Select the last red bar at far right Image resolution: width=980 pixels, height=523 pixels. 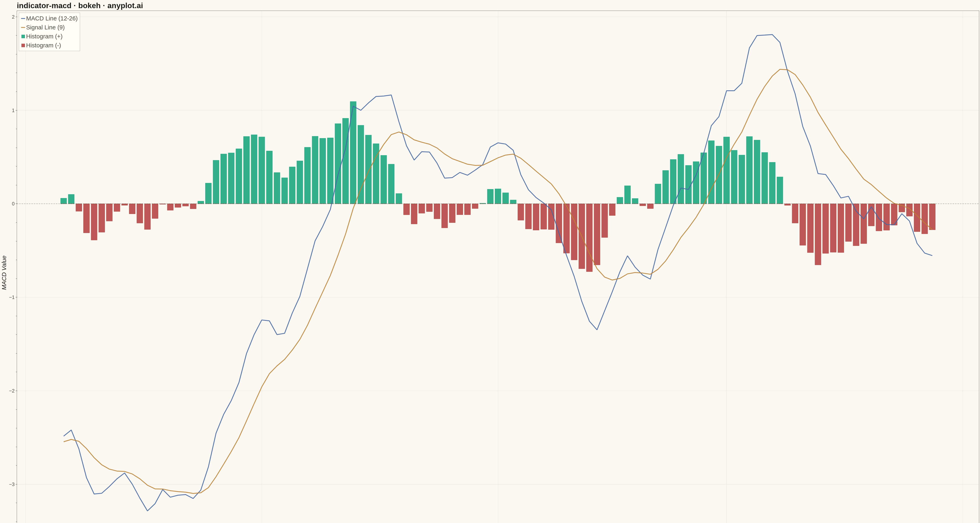(932, 217)
